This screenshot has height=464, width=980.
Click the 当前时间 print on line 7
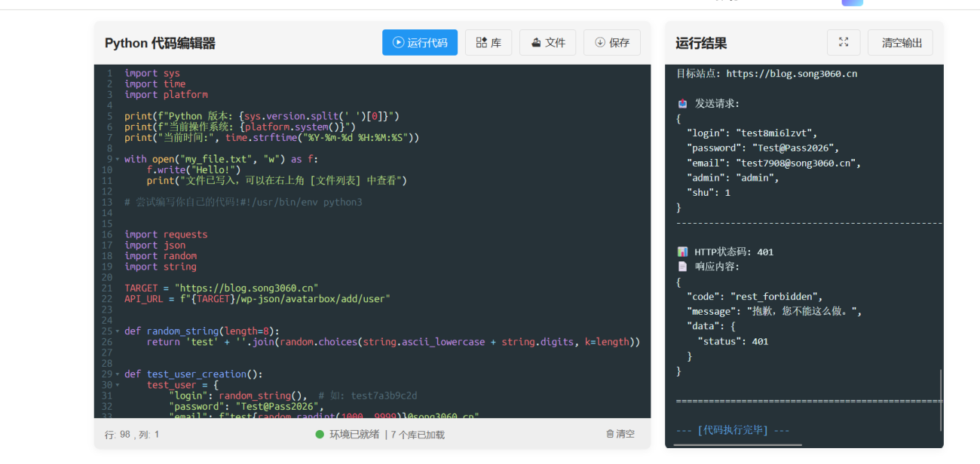coord(271,138)
